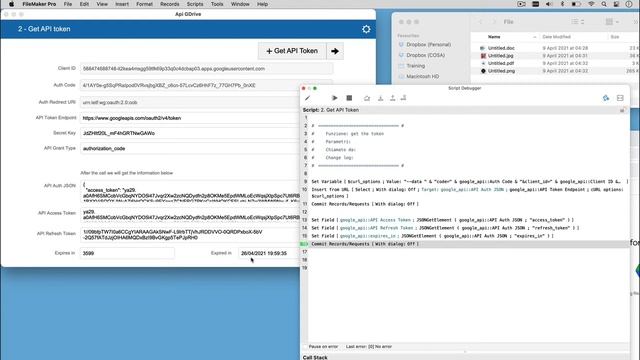Click Finder forward chevron

click(494, 22)
